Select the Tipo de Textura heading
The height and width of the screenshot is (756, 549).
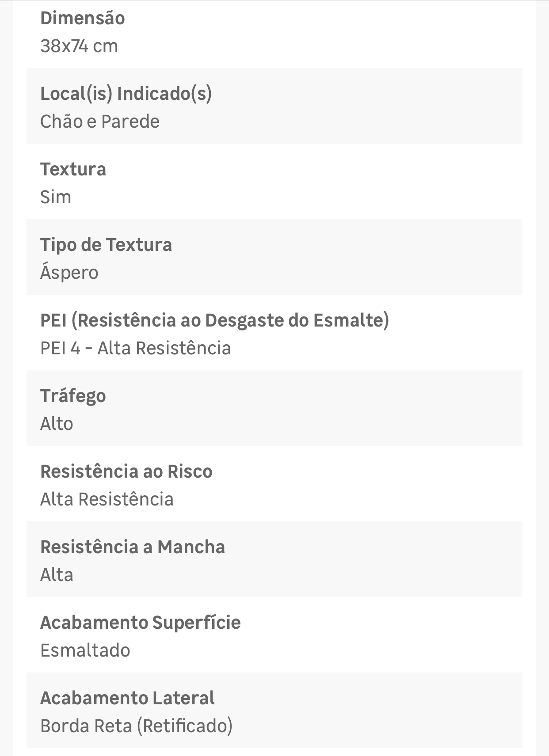[106, 245]
